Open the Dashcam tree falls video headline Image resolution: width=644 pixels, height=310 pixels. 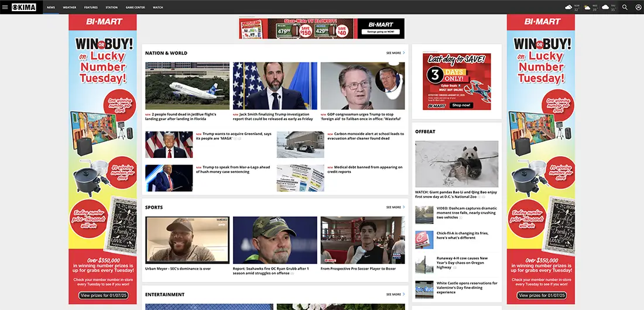467,213
